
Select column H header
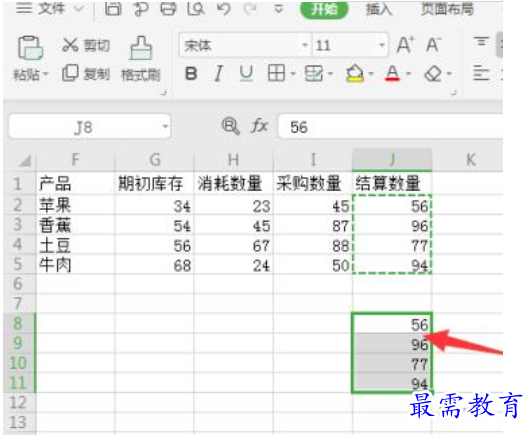[233, 160]
